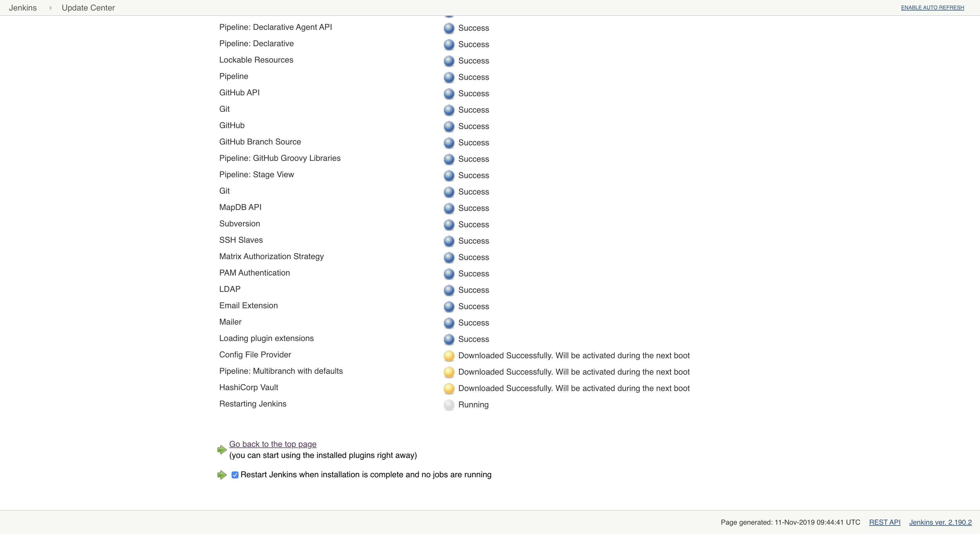Click the GitHub Branch Source plugin name
980x534 pixels.
point(260,142)
